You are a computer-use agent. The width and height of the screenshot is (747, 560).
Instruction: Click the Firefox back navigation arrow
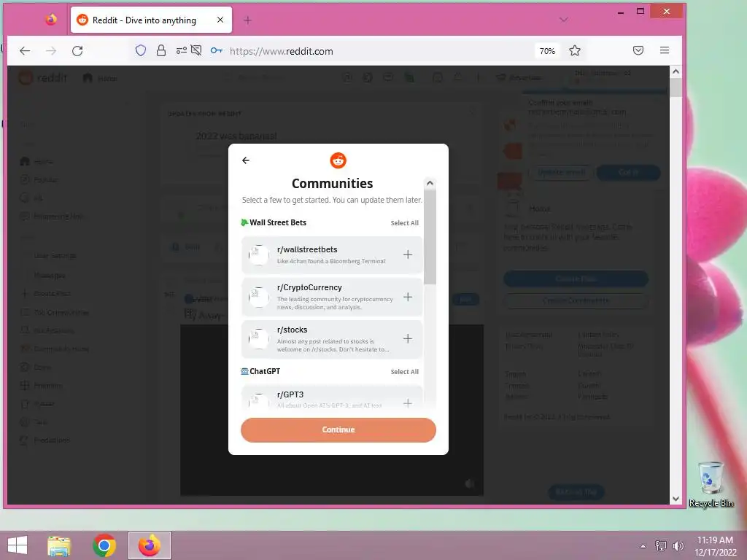(25, 51)
